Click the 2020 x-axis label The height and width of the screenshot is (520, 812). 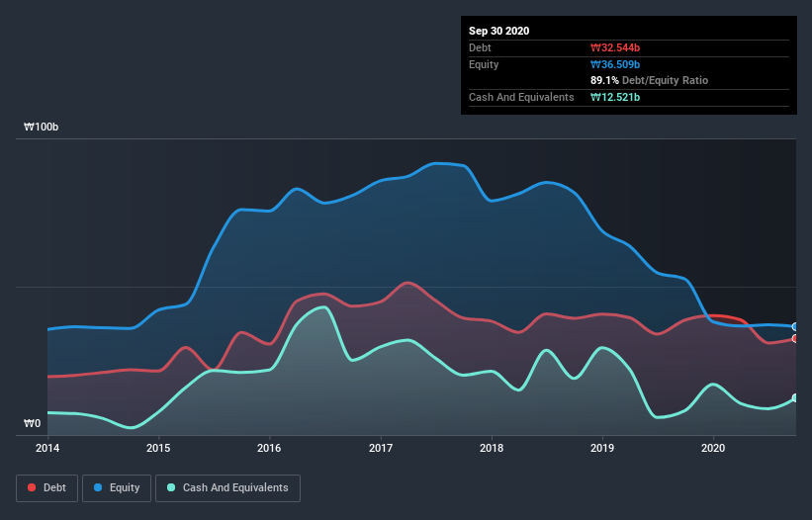713,448
